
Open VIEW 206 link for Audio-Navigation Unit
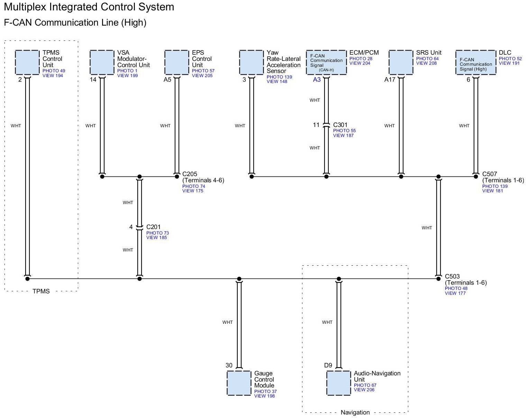pyautogui.click(x=364, y=390)
